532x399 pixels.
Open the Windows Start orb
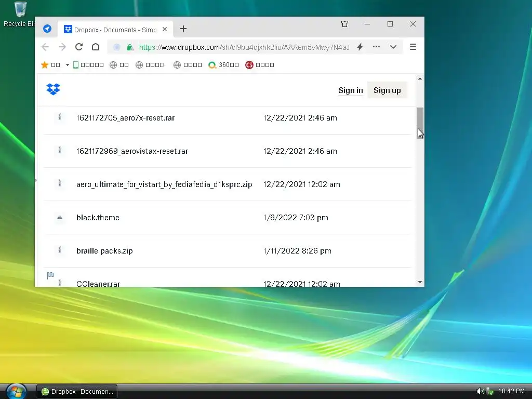tap(16, 391)
